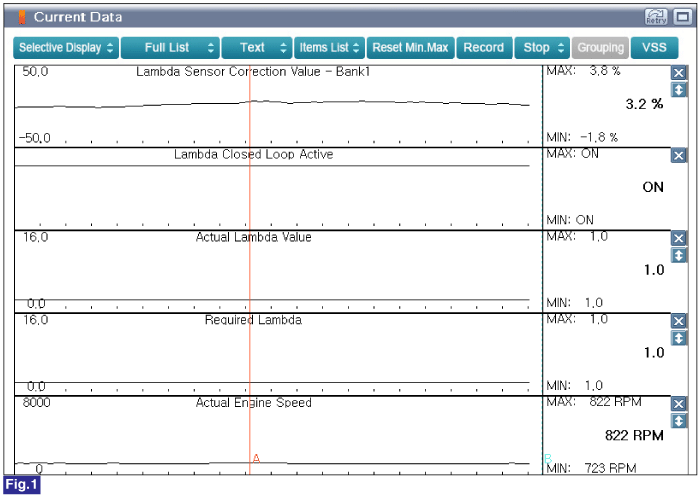The height and width of the screenshot is (497, 700).
Task: Click the Reset Min.Max button
Action: click(410, 48)
